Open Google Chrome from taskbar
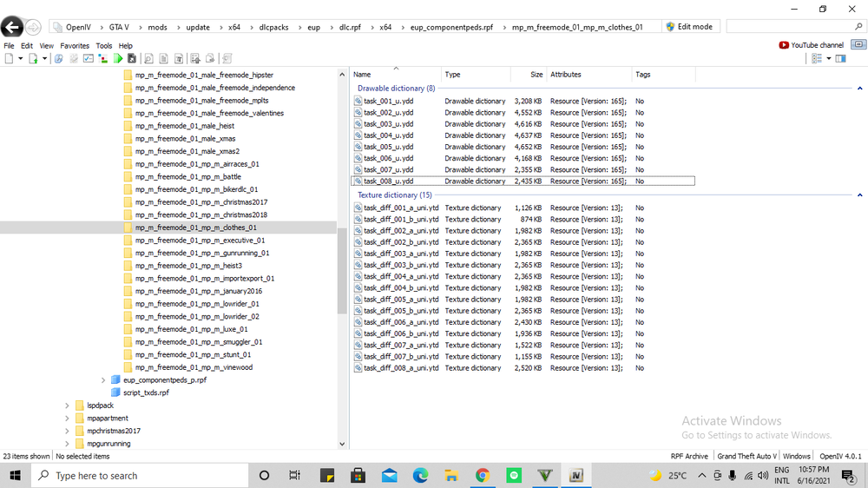868x488 pixels. click(x=482, y=475)
